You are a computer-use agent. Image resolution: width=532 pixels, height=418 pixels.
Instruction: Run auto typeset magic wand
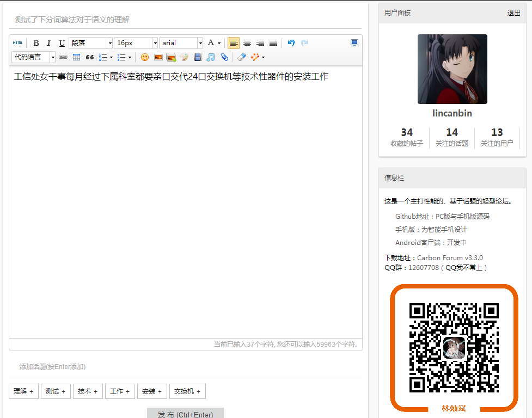[255, 57]
